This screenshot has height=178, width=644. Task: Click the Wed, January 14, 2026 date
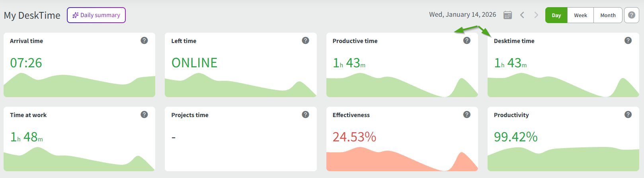[x=463, y=15]
